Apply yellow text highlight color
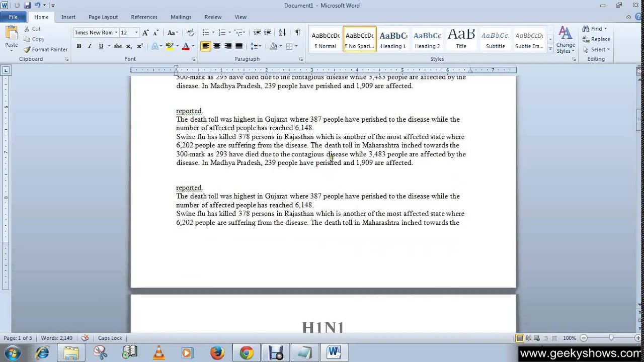Image resolution: width=644 pixels, height=362 pixels. pos(170,46)
